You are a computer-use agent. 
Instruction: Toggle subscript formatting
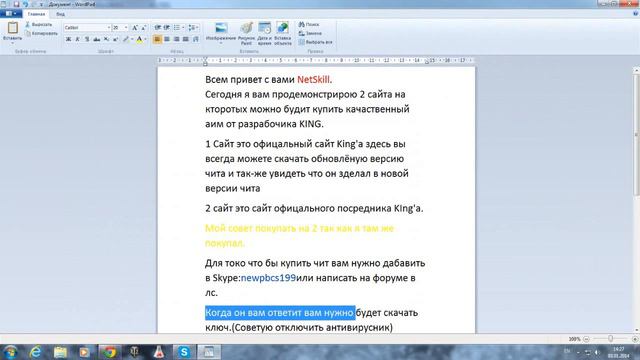click(106, 39)
